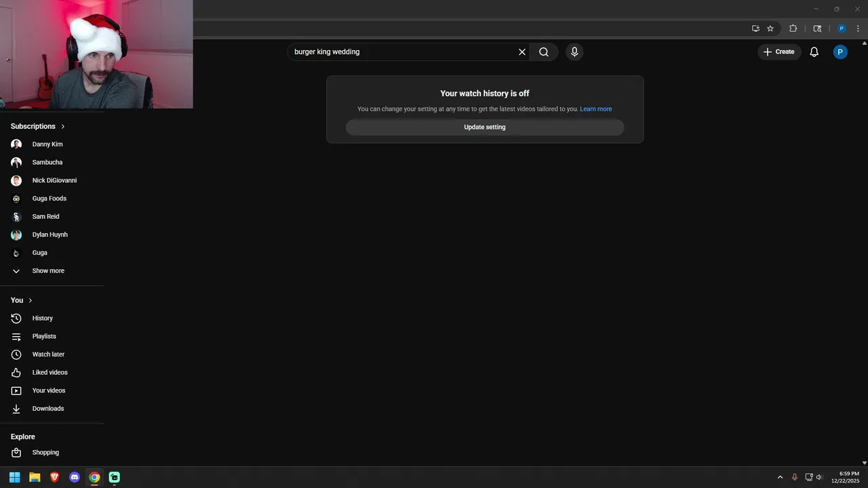Viewport: 868px width, 488px height.
Task: Open Chrome three-dot menu
Action: pos(858,28)
